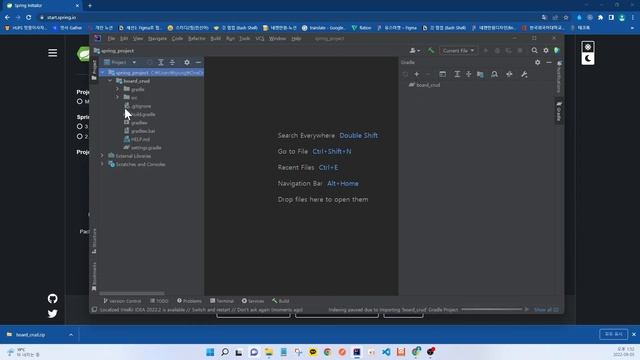Open IDE settings gear in main toolbar
The width and height of the screenshot is (640, 360).
(546, 51)
